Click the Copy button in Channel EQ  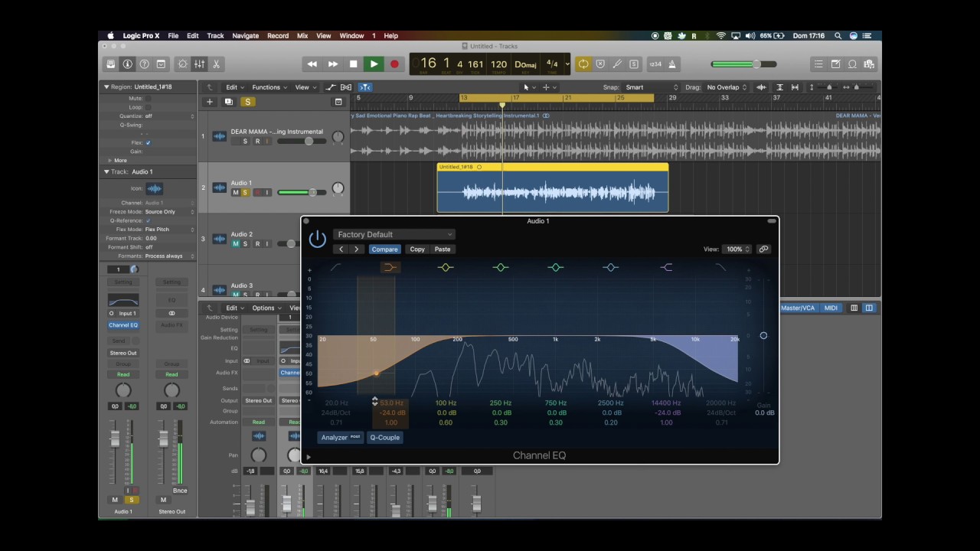pyautogui.click(x=417, y=249)
